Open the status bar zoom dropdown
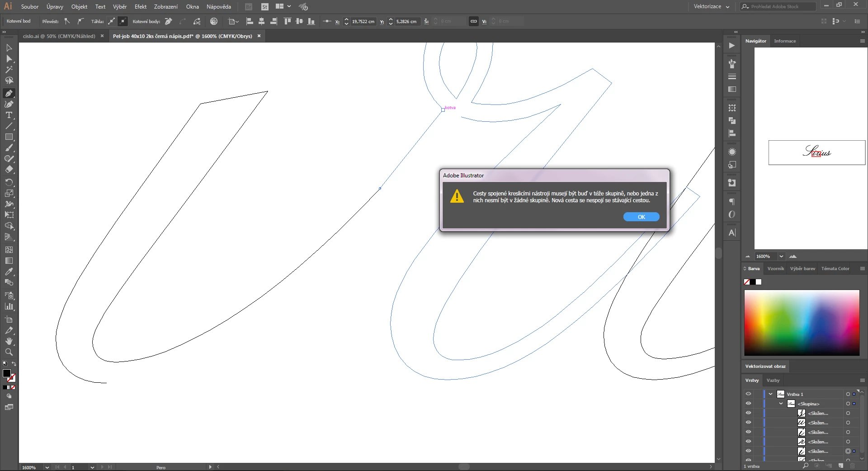The image size is (868, 471). click(x=47, y=467)
